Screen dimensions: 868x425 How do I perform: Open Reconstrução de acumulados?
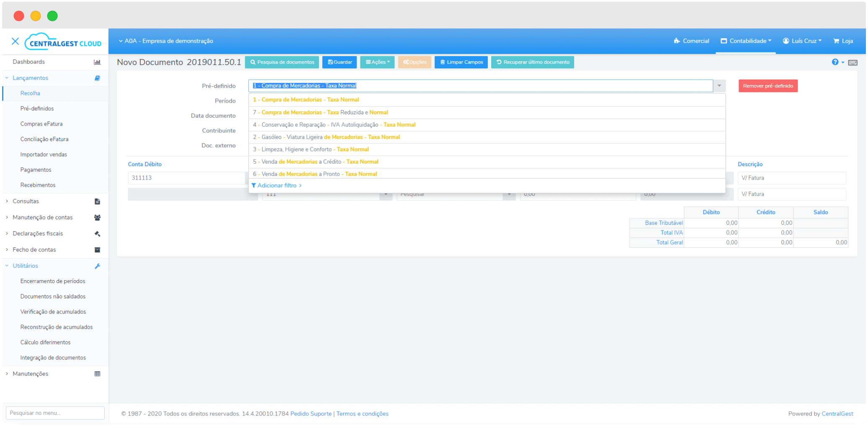(x=57, y=327)
